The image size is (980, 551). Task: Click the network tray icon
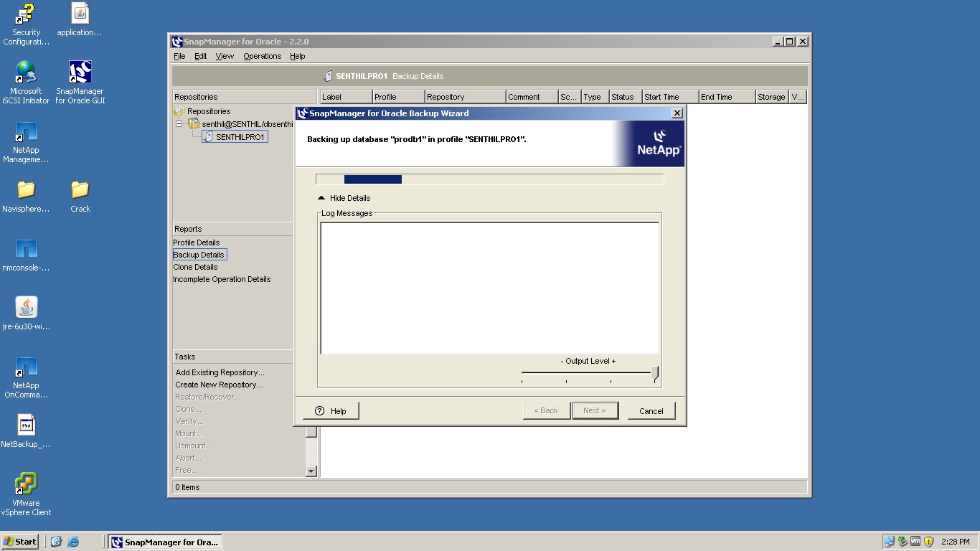click(890, 542)
